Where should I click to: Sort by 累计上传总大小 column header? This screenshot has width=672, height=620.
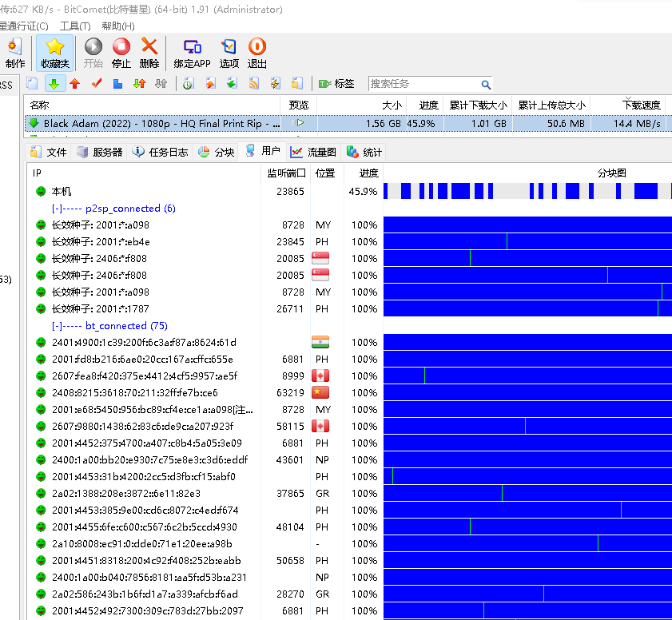pyautogui.click(x=551, y=105)
